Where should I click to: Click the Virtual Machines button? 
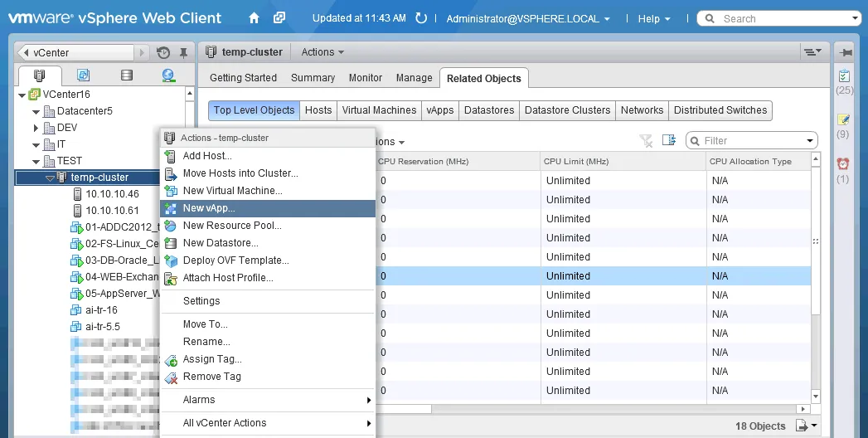379,110
